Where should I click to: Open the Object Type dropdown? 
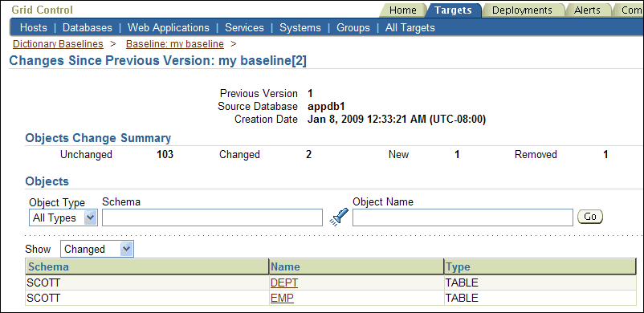63,217
